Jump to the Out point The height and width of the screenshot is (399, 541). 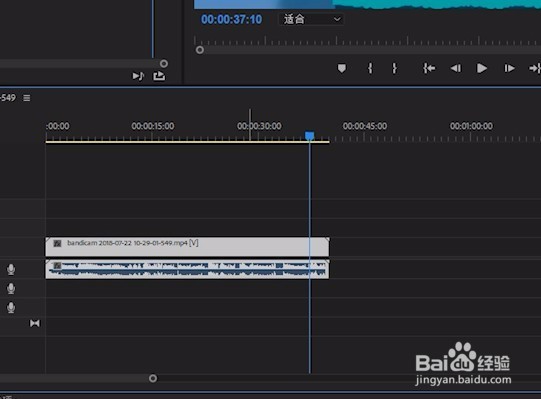535,68
